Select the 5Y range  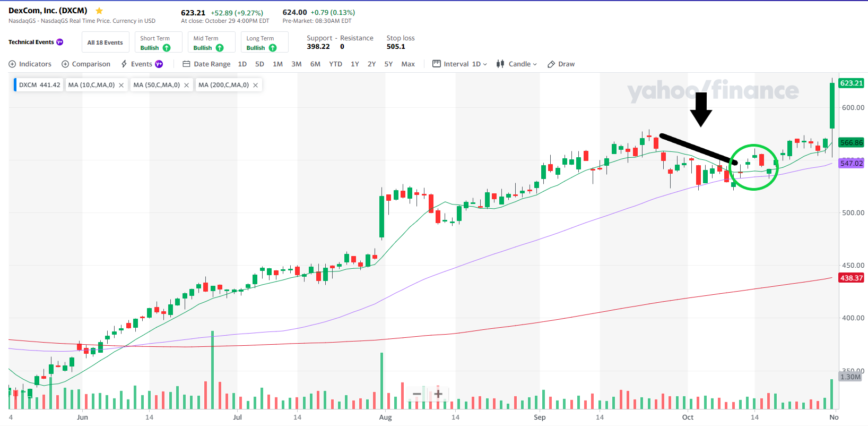coord(388,64)
